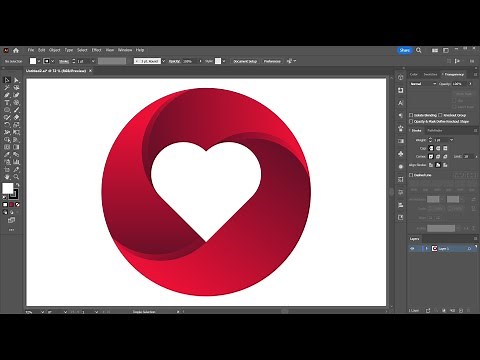
Task: Select the Curvature tool
Action: (16, 95)
